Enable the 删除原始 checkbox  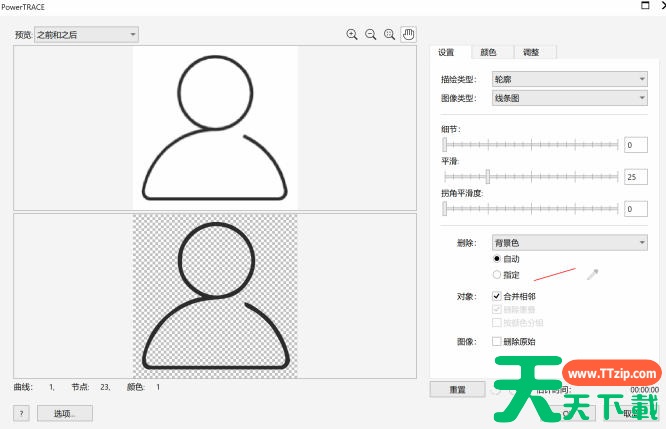[x=497, y=341]
